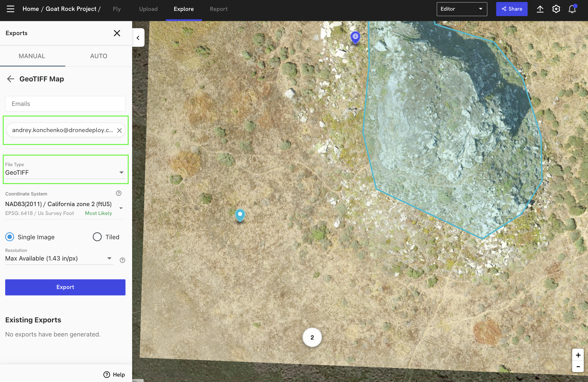Click the Coordinate System help icon
Image resolution: width=588 pixels, height=382 pixels.
pyautogui.click(x=119, y=193)
